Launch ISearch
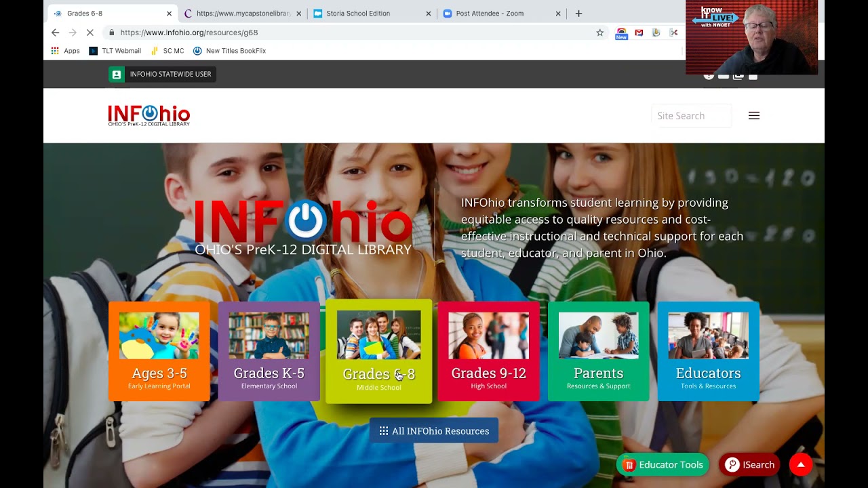This screenshot has height=488, width=868. click(749, 464)
